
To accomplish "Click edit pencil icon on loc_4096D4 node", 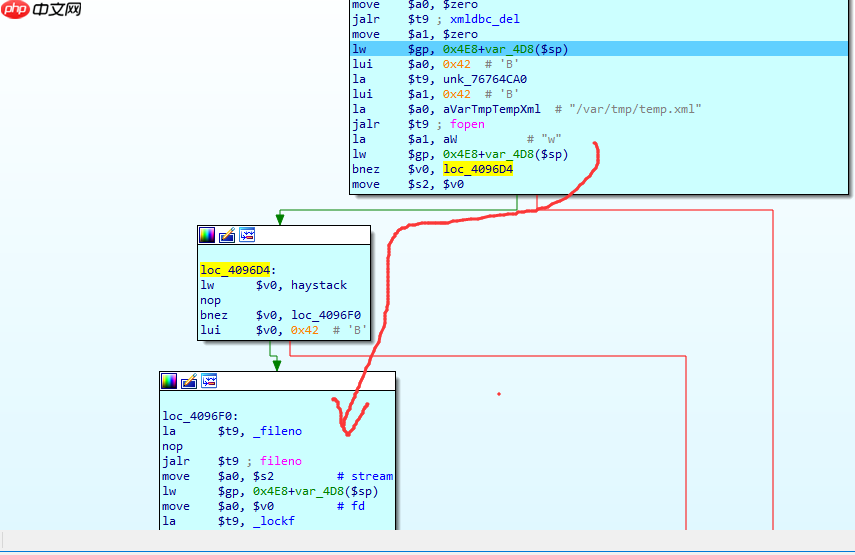I will (227, 236).
